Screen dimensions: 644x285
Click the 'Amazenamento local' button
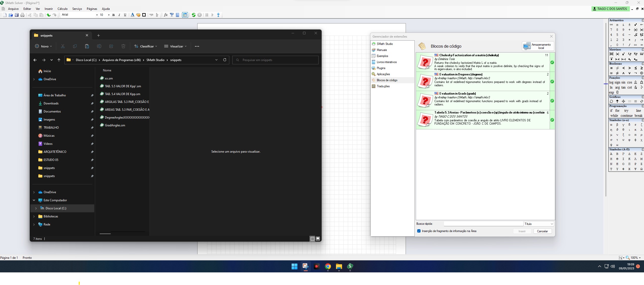[538, 46]
